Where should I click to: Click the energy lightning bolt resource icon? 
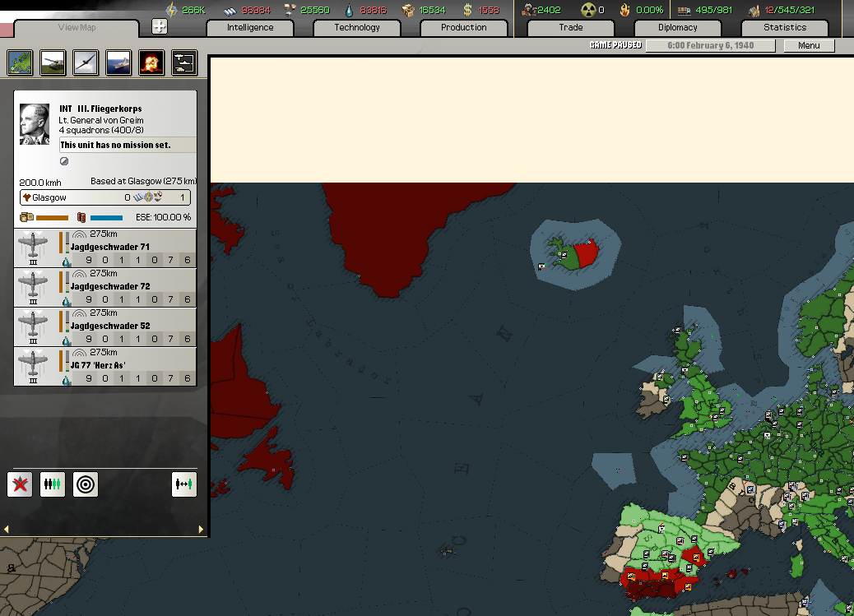point(172,10)
